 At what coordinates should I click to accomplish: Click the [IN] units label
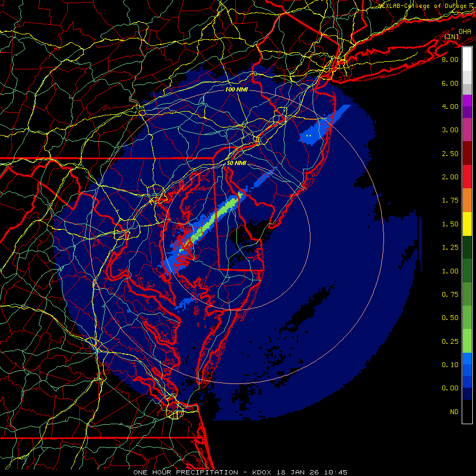[x=452, y=36]
